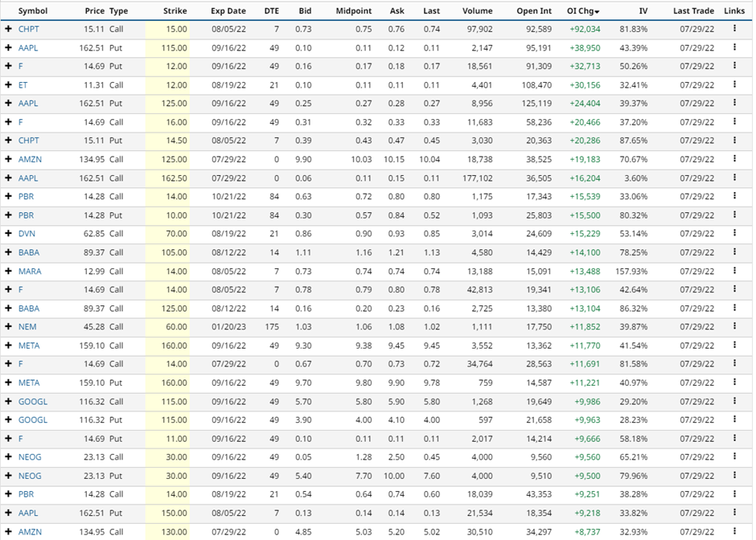Expand the AAPL 150.00 Put row
The width and height of the screenshot is (756, 540).
tap(8, 513)
